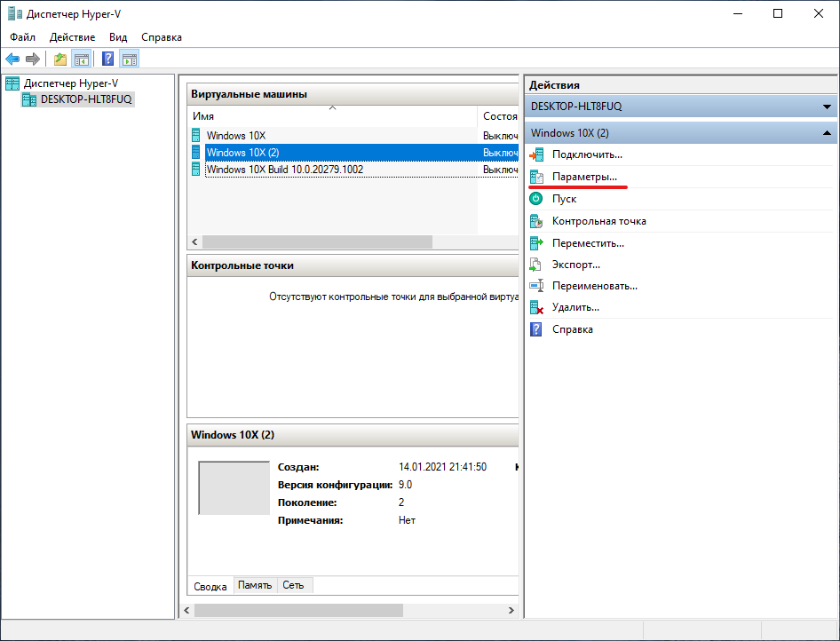Click Справка in the Actions pane
This screenshot has width=840, height=641.
click(572, 329)
